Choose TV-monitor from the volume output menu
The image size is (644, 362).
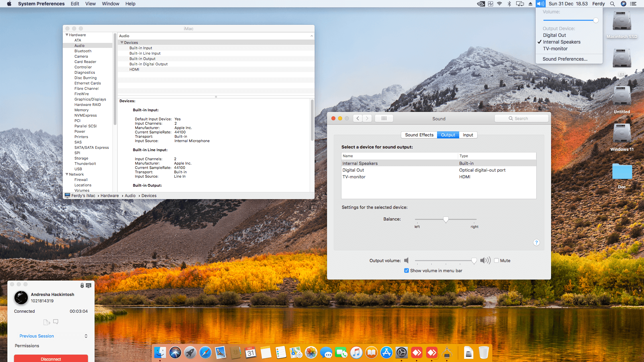tap(555, 49)
